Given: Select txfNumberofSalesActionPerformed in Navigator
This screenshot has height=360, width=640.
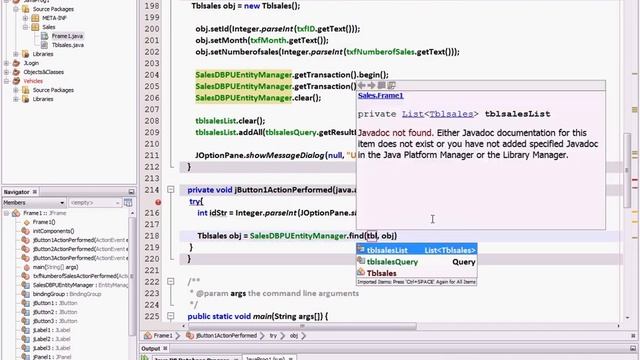Looking at the screenshot, I should (80, 276).
